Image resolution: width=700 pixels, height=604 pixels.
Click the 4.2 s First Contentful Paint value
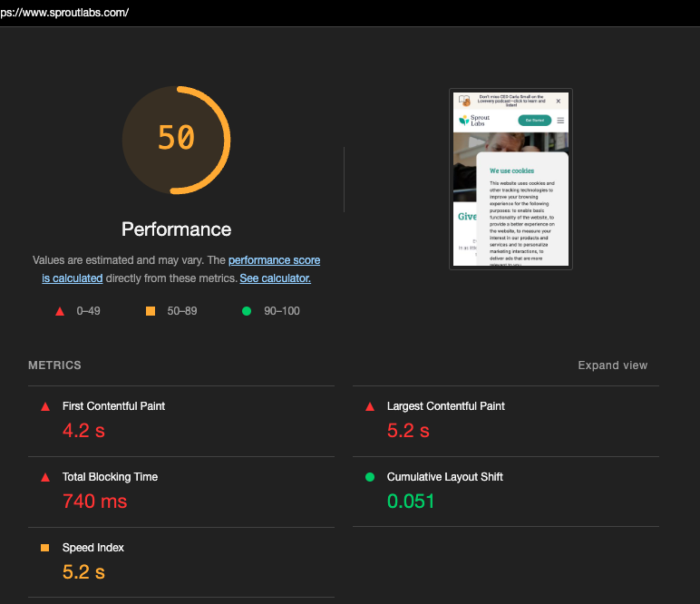point(83,431)
